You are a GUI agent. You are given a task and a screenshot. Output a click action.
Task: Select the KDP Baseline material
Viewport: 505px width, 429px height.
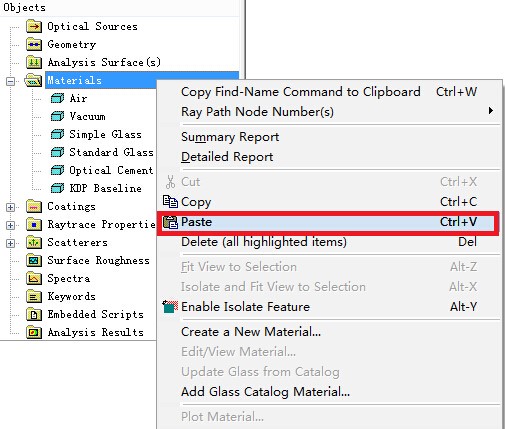(x=105, y=188)
